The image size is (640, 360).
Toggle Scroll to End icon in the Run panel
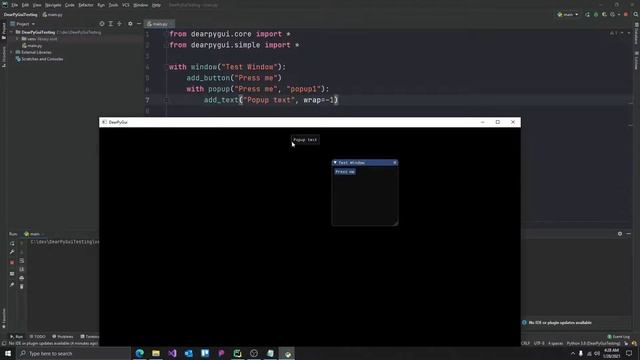(22, 269)
